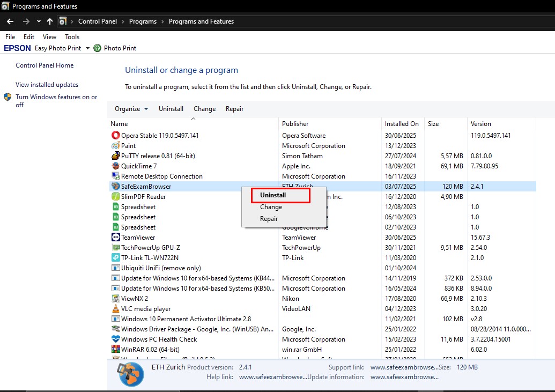Click the ViewNX 2 icon

tap(115, 299)
